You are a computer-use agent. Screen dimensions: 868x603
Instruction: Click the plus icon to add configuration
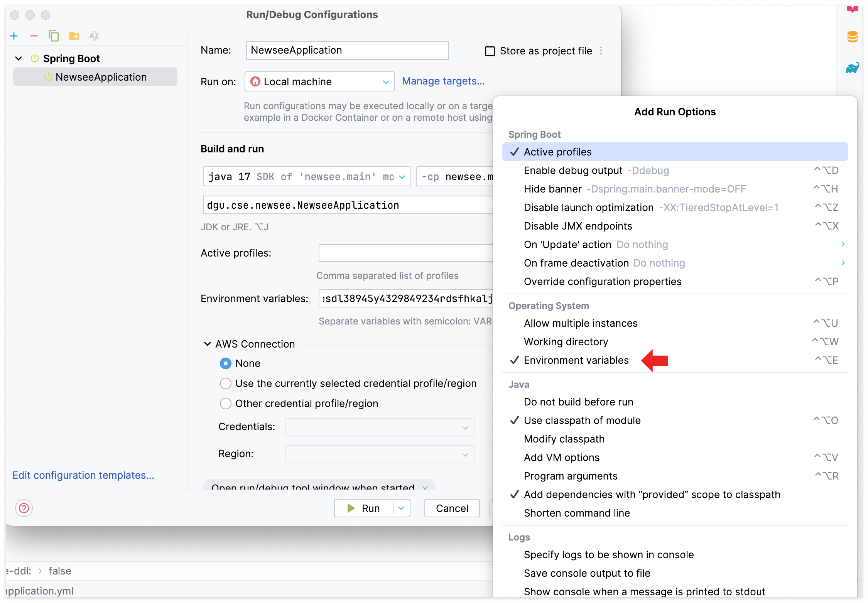14,36
